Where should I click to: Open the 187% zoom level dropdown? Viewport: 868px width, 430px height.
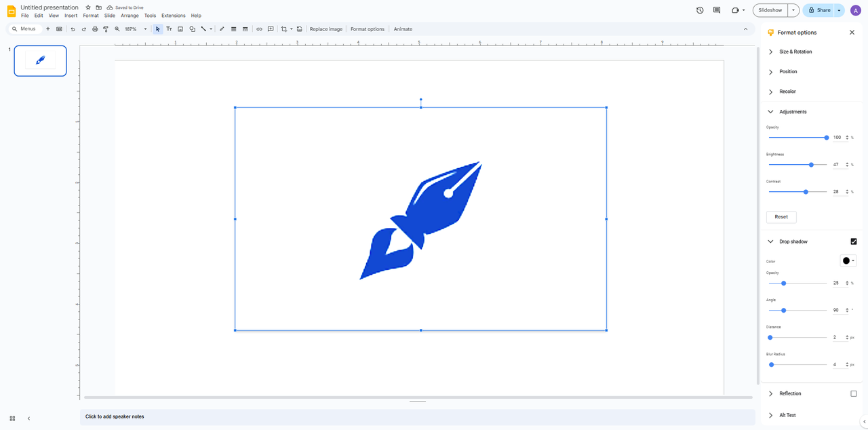coord(136,29)
